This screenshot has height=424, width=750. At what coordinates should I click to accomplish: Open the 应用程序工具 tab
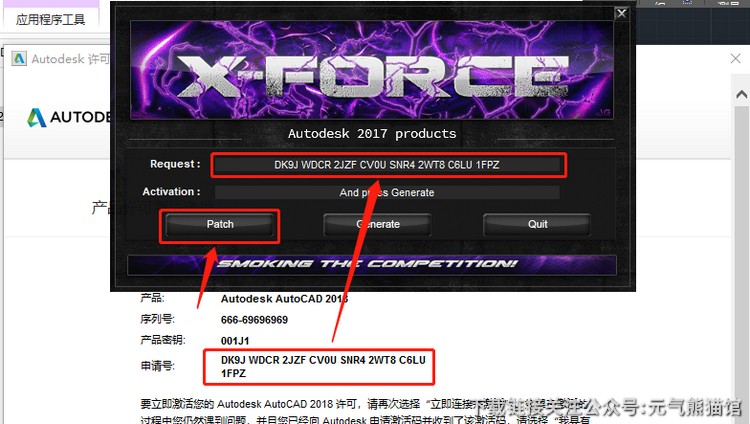50,20
